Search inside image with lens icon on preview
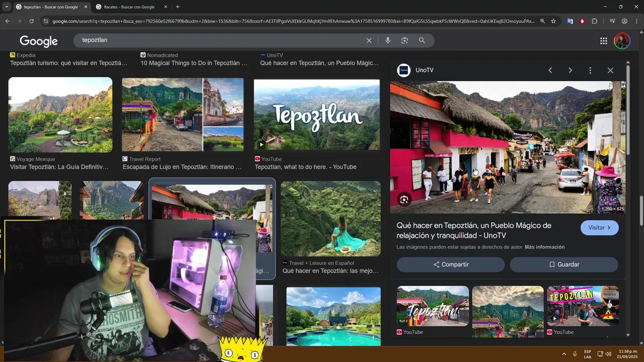Screen dimensions: 644x362 click(x=404, y=200)
